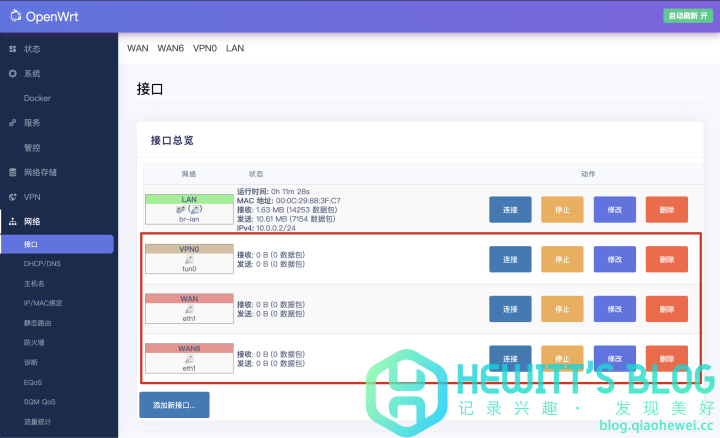Click 删除 for the VPN0 interface
The height and width of the screenshot is (438, 720).
(x=667, y=259)
